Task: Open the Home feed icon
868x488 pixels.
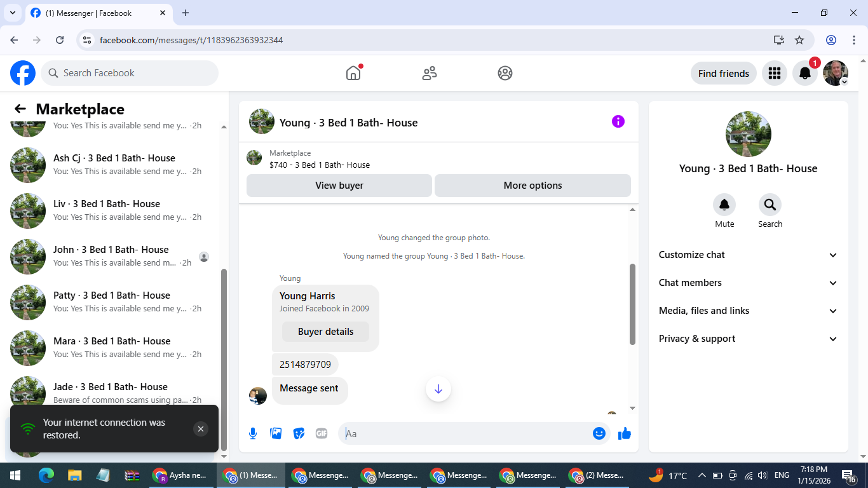Action: 353,73
